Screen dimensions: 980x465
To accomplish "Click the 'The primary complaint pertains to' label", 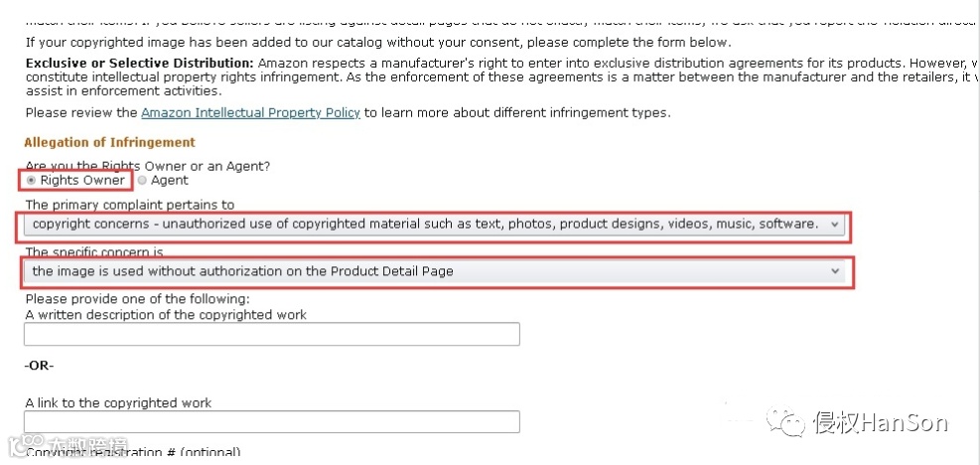I will [x=130, y=205].
